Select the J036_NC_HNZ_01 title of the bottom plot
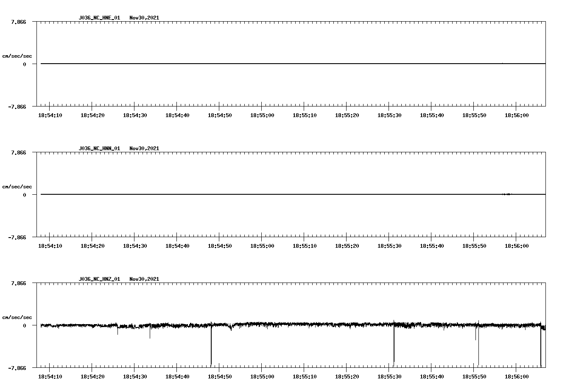 [99, 279]
